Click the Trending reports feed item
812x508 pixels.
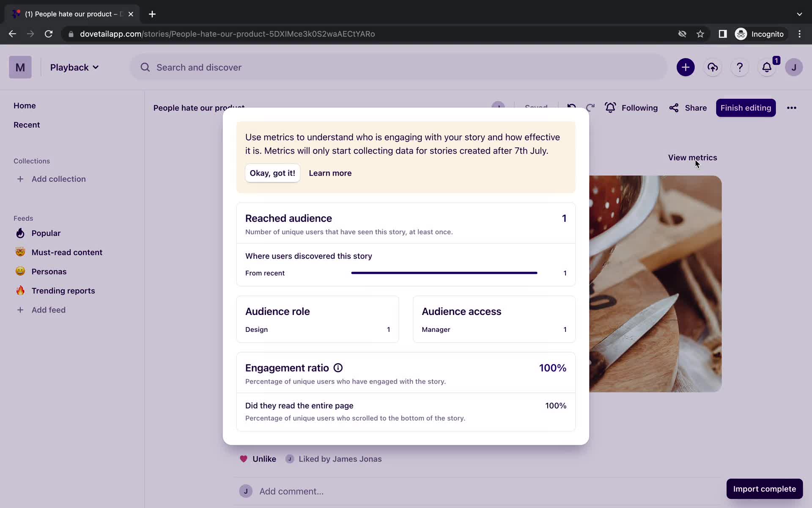pos(63,291)
